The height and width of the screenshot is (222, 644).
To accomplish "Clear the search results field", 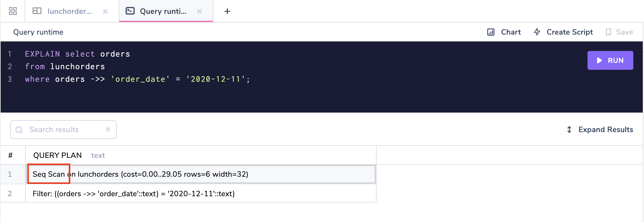I will (108, 129).
